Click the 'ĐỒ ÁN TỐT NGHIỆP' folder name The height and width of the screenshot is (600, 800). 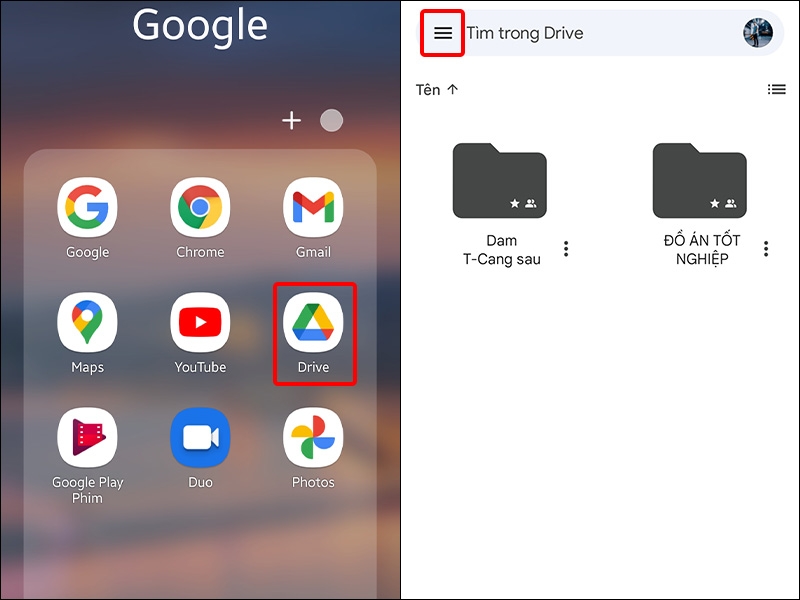702,249
